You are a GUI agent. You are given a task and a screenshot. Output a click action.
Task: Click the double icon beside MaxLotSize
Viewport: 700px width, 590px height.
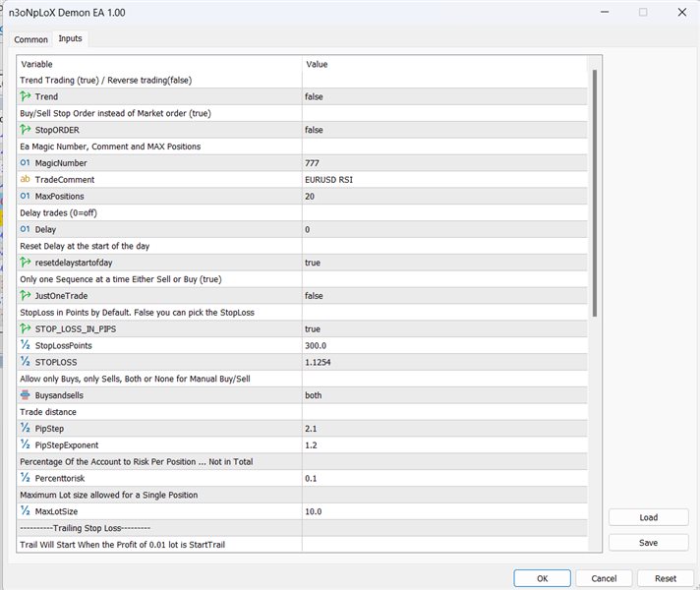click(x=25, y=510)
